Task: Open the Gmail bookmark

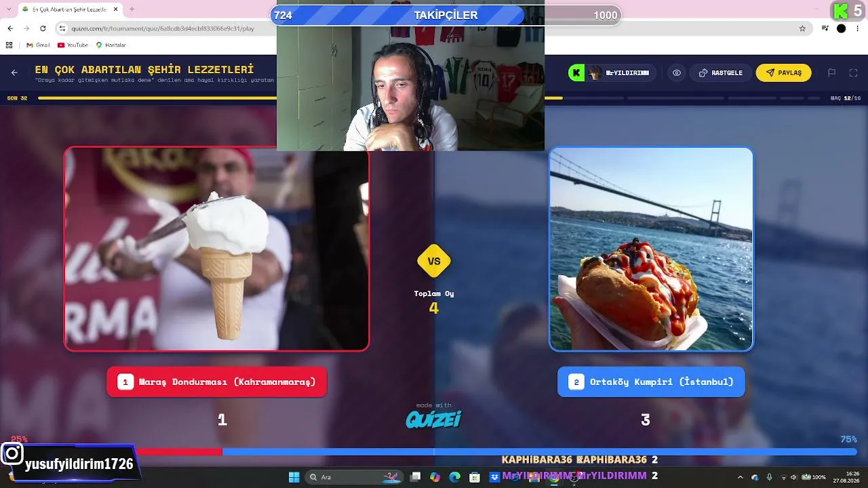Action: coord(38,45)
